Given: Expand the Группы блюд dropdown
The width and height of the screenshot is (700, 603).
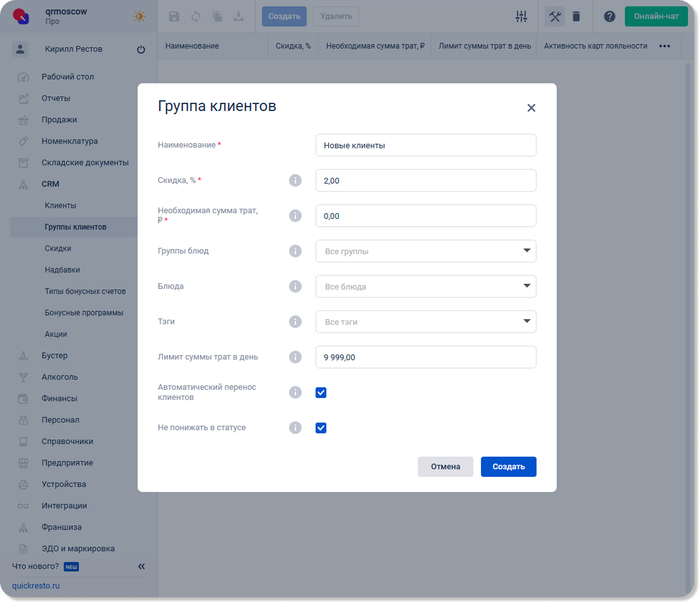Looking at the screenshot, I should tap(425, 251).
